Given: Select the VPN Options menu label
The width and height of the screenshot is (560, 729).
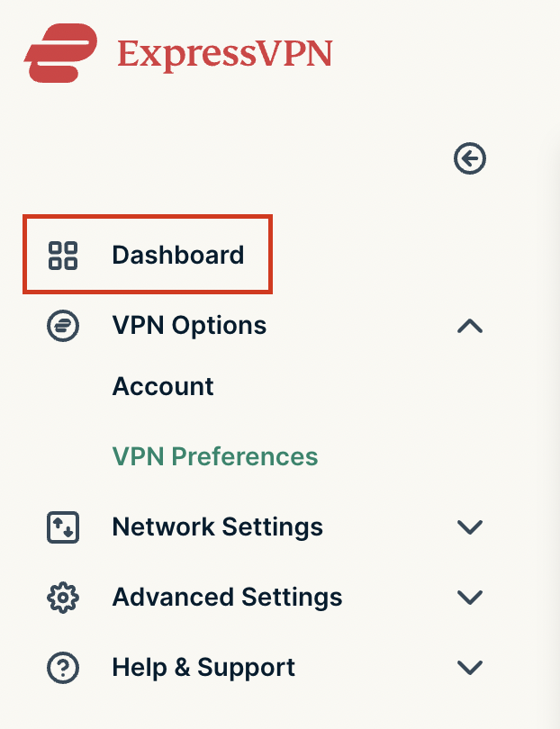Looking at the screenshot, I should [x=189, y=325].
